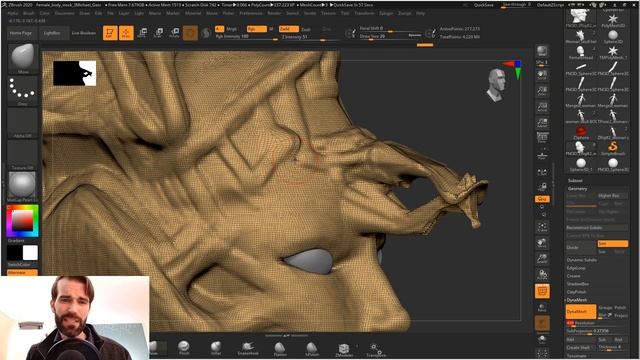Click the Frame mesh icon

tap(542, 227)
